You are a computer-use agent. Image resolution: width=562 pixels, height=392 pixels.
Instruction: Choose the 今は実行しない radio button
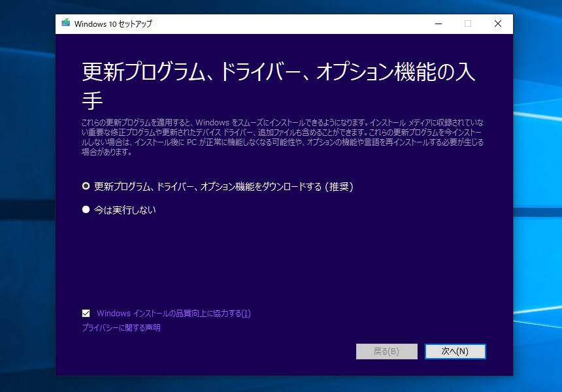86,210
